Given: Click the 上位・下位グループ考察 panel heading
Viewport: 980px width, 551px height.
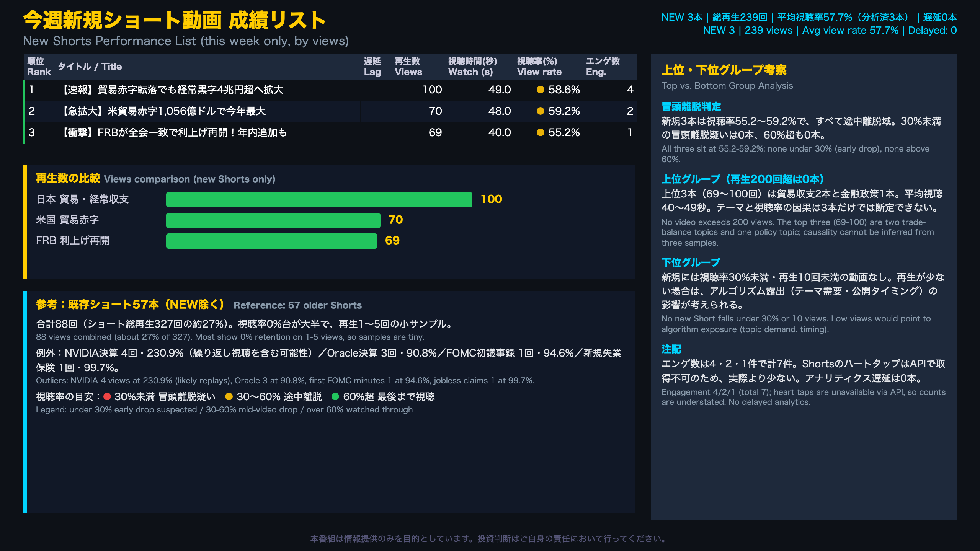Looking at the screenshot, I should 724,70.
